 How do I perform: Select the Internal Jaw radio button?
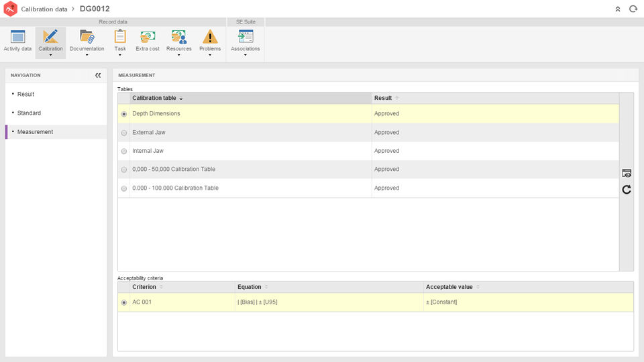tap(124, 152)
